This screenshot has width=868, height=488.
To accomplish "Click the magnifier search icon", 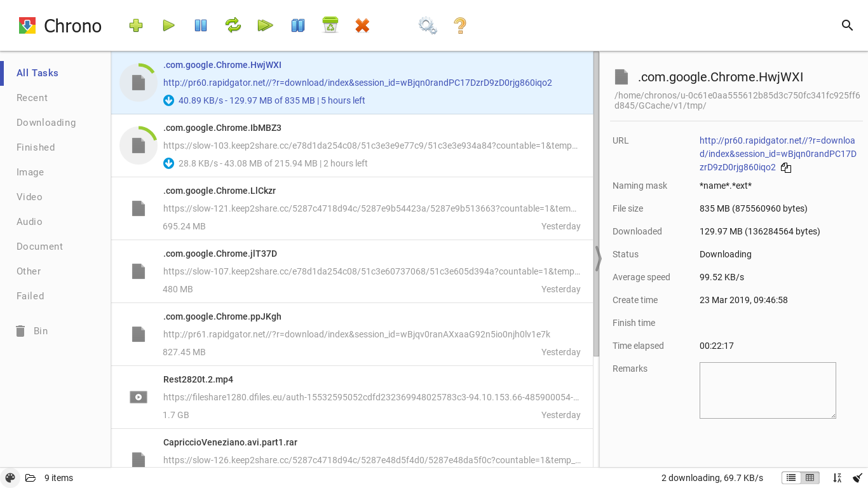I will 847,25.
